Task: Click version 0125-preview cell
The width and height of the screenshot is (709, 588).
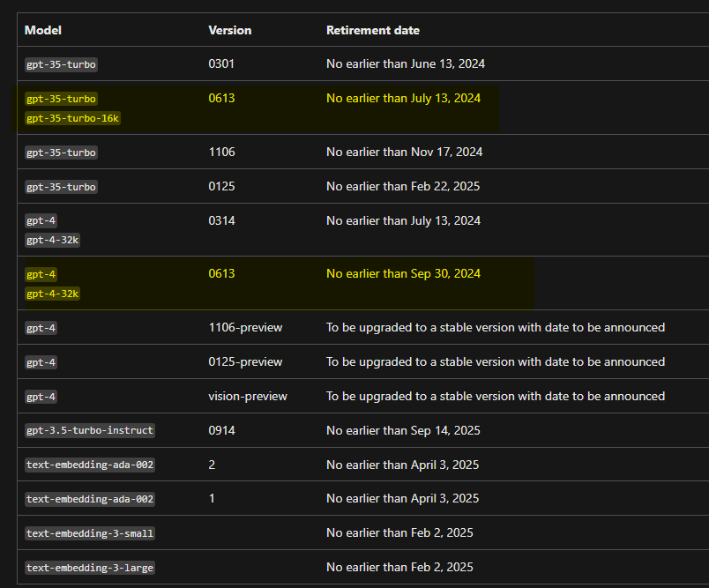Action: point(245,361)
